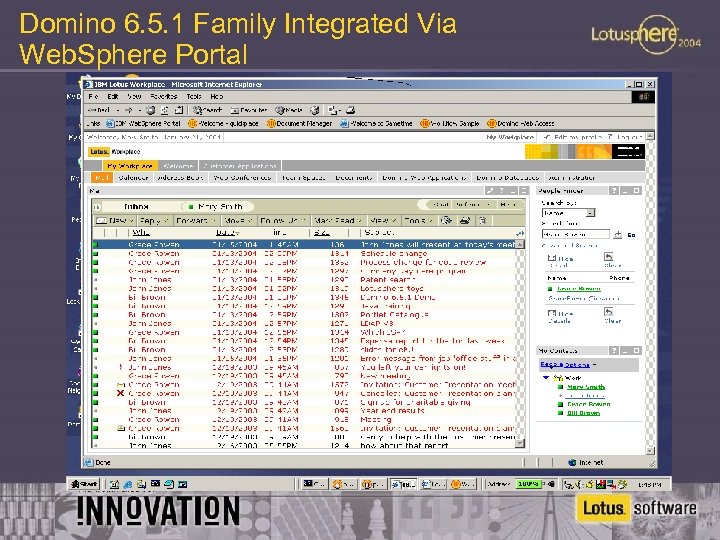Viewport: 720px width, 540px height.
Task: Sort mail by Date column
Action: [x=227, y=232]
